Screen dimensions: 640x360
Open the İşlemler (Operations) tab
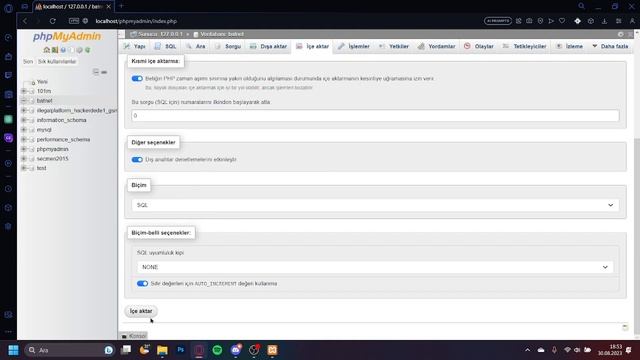point(354,47)
